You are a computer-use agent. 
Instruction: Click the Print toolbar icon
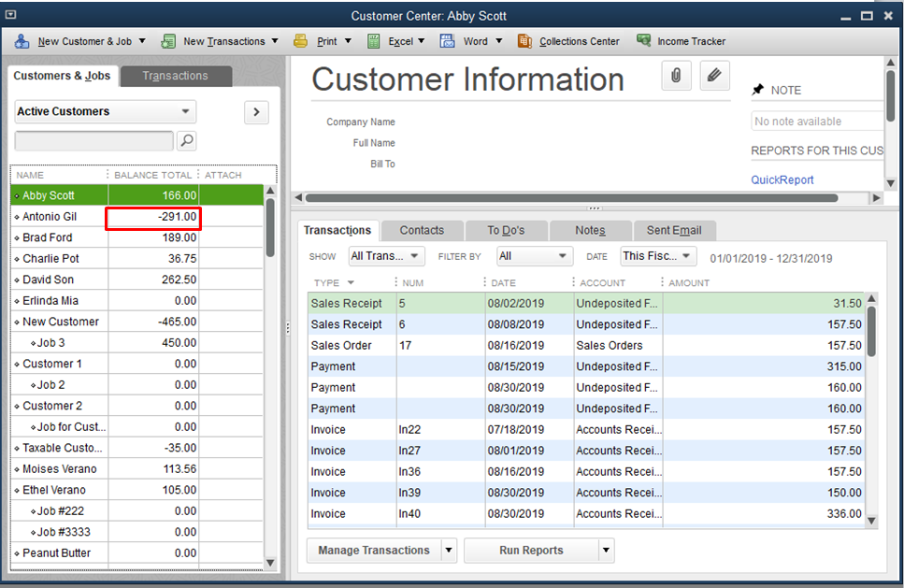[x=301, y=41]
